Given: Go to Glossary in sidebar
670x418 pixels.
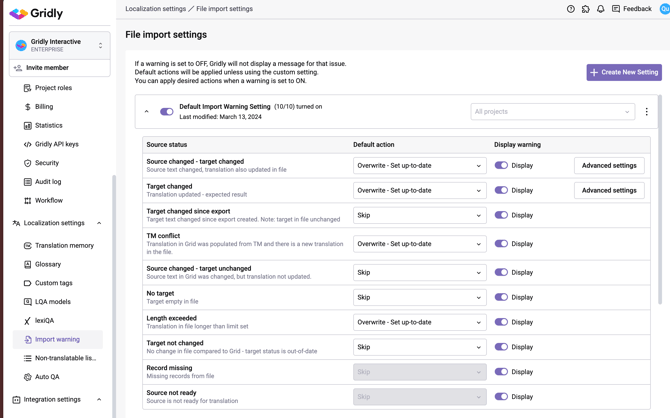Looking at the screenshot, I should tap(48, 264).
